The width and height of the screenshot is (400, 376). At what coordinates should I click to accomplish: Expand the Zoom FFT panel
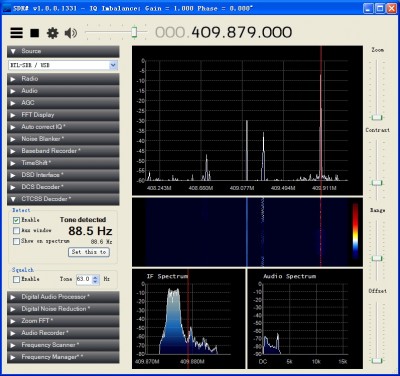[63, 321]
